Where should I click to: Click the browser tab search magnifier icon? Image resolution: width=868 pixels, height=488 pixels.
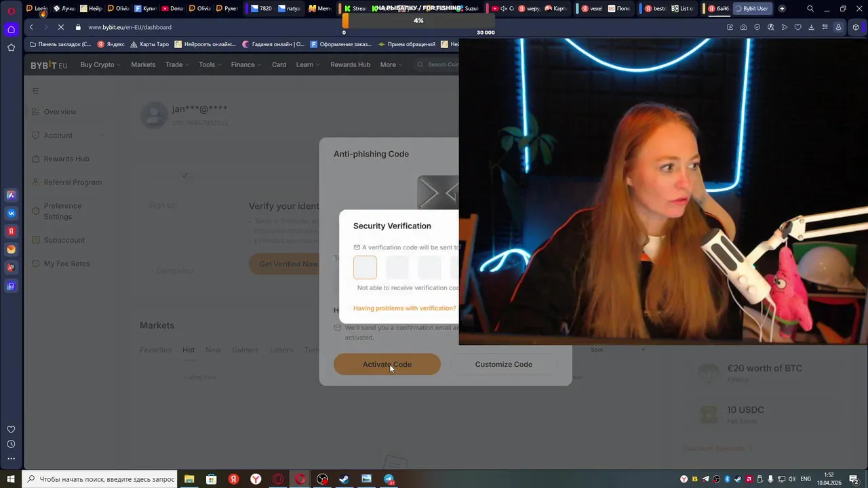810,9
